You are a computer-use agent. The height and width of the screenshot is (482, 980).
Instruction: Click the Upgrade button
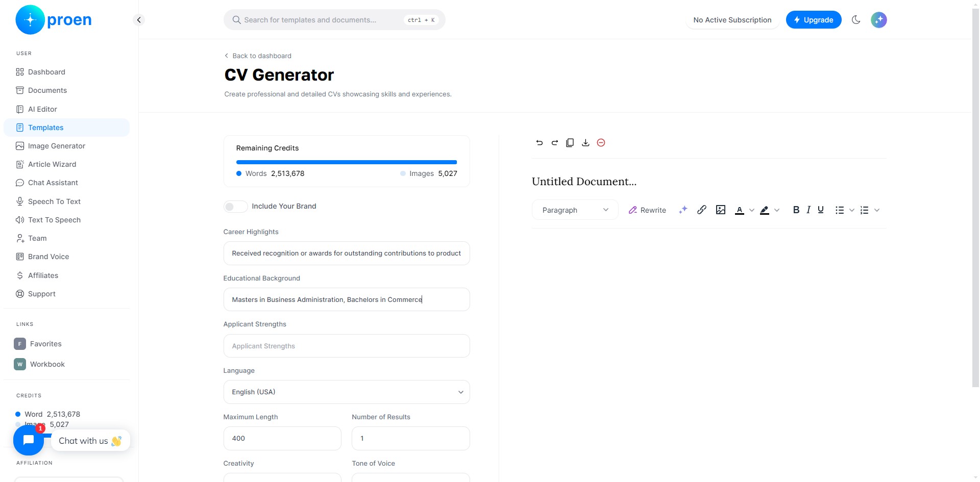[814, 20]
